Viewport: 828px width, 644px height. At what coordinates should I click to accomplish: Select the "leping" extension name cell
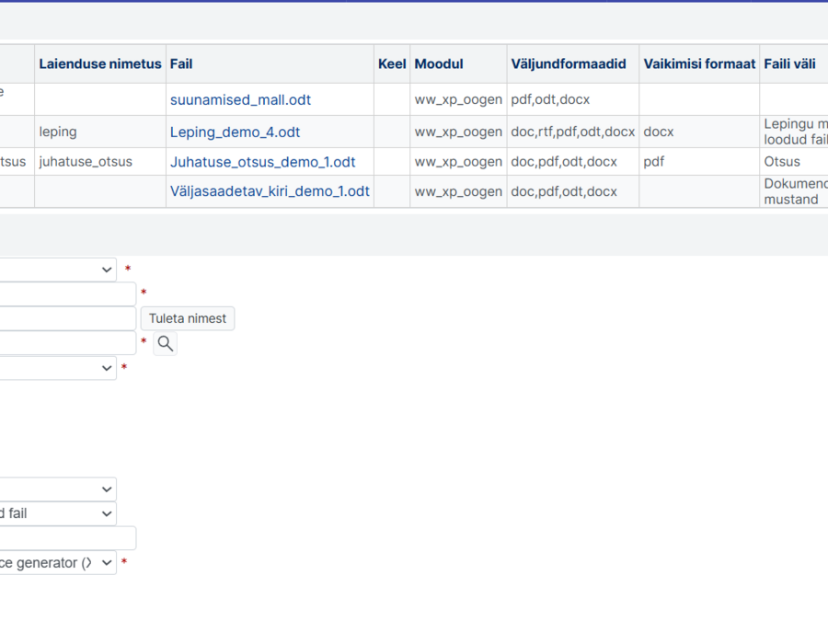pos(100,132)
